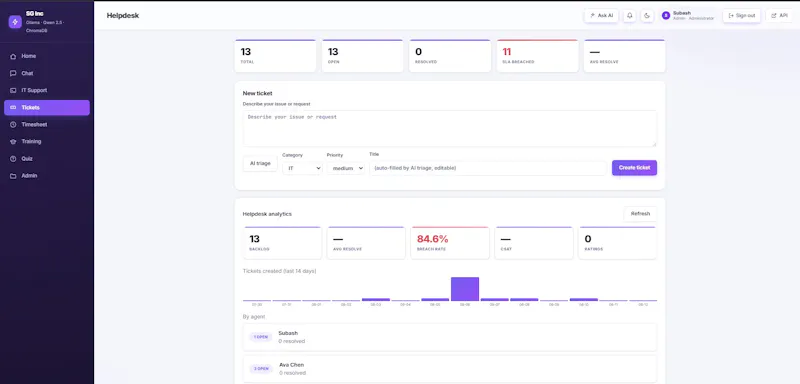Click the Ratings analytics card
This screenshot has height=384, width=800.
(x=618, y=243)
